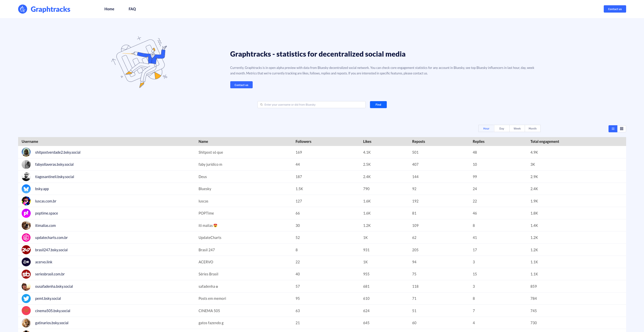Screen dimensions: 644x332
Task: Click the Graphtracks brand name link
Action: click(50, 9)
